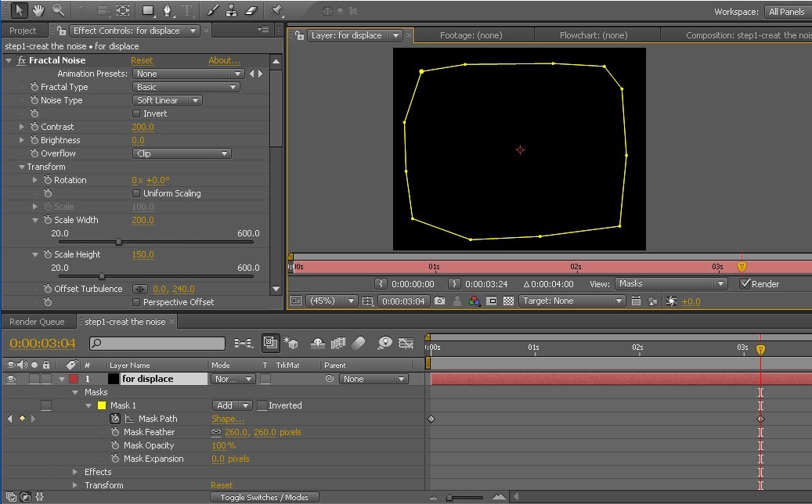Switch to the Render Queue tab

tap(37, 322)
